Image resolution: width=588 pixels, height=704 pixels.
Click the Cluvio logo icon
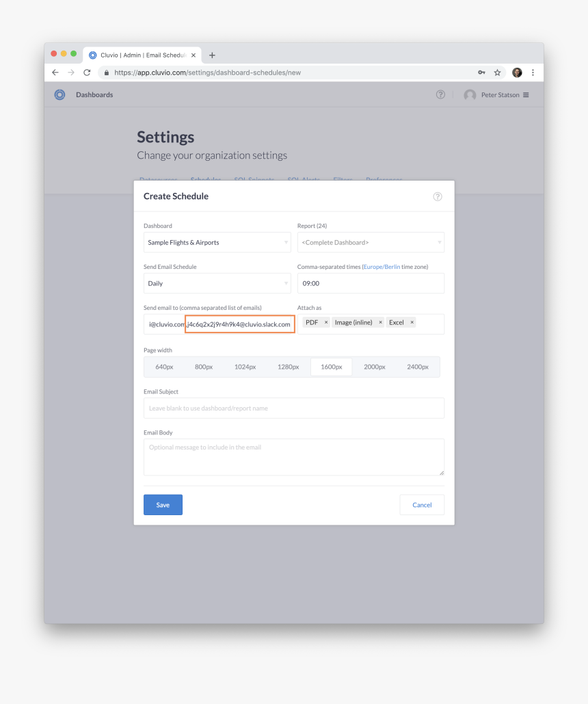click(x=59, y=95)
